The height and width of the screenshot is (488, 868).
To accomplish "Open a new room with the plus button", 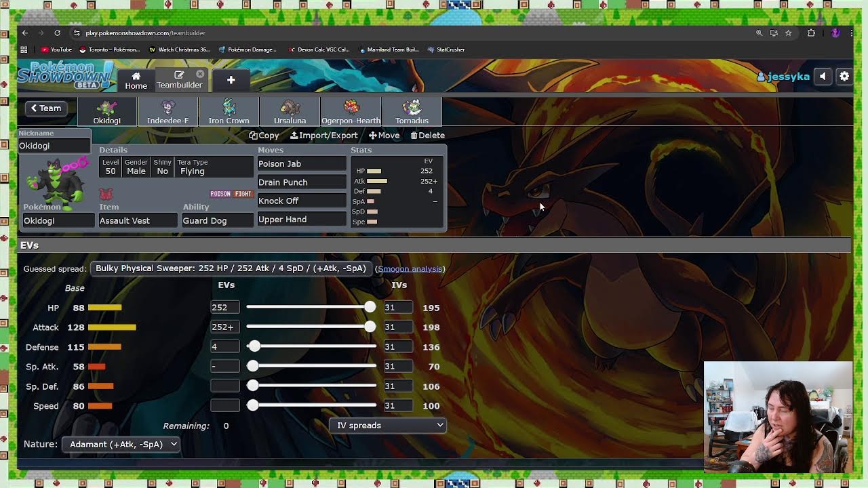I will (231, 80).
